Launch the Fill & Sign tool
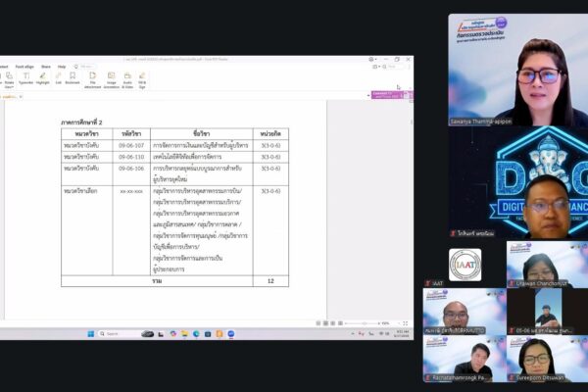The width and height of the screenshot is (588, 392). point(142,80)
